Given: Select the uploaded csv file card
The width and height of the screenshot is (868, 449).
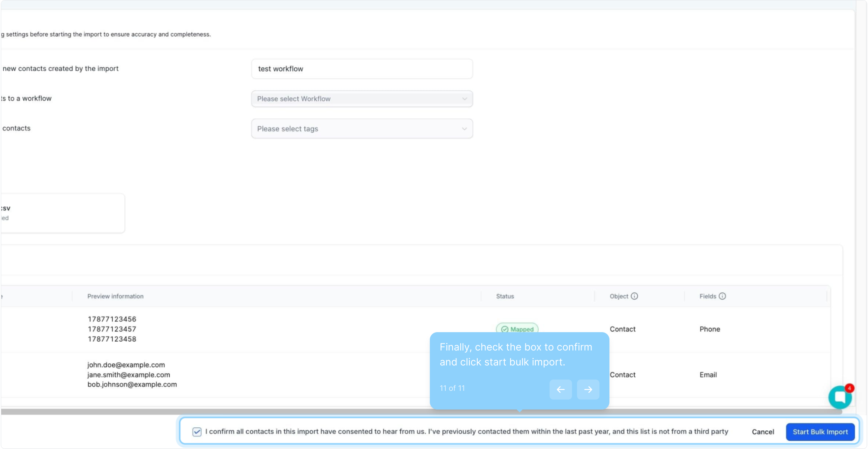Looking at the screenshot, I should pyautogui.click(x=62, y=213).
